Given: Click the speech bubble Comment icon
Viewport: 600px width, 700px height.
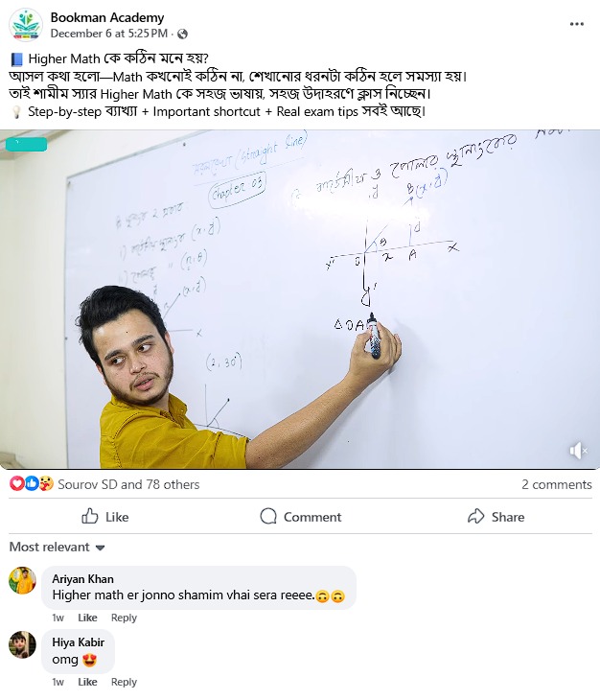Looking at the screenshot, I should click(268, 517).
